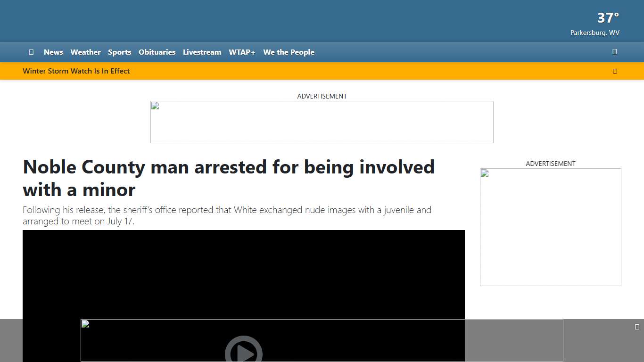
Task: Click the sidebar advertisement box
Action: [550, 227]
